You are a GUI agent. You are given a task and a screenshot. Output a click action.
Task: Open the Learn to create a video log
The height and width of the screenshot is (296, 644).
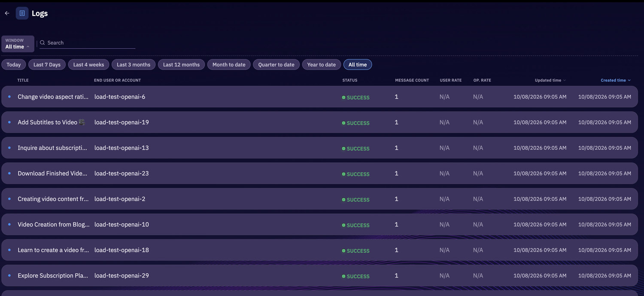[x=319, y=250]
